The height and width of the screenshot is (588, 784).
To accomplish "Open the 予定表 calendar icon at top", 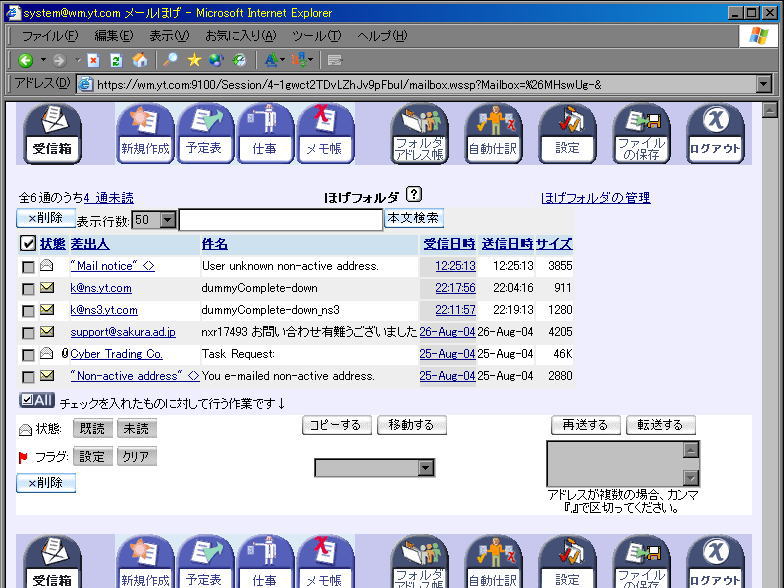I will click(205, 134).
